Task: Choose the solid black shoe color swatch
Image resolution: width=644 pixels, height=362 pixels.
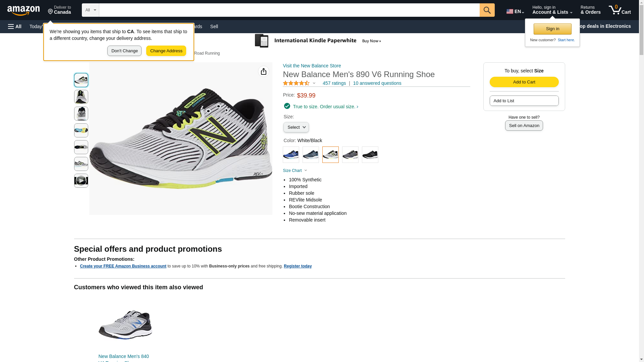Action: [370, 155]
